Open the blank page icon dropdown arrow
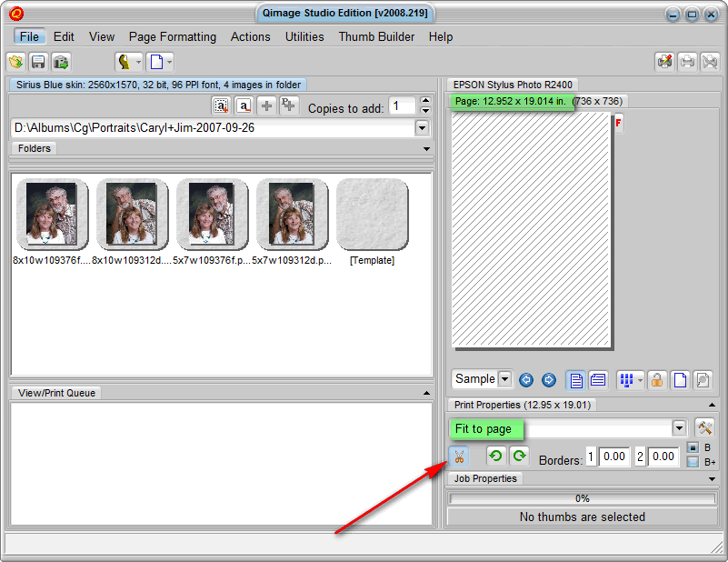728x562 pixels. [x=170, y=62]
